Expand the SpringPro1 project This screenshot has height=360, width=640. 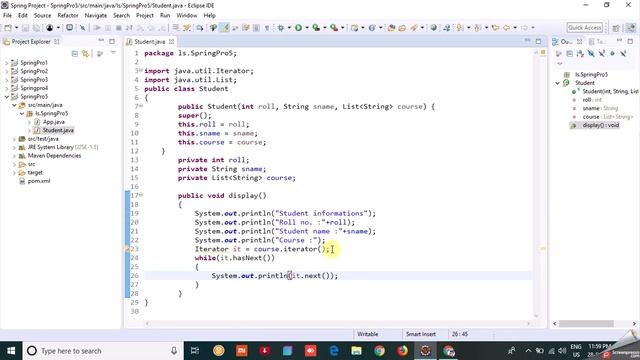(x=7, y=63)
